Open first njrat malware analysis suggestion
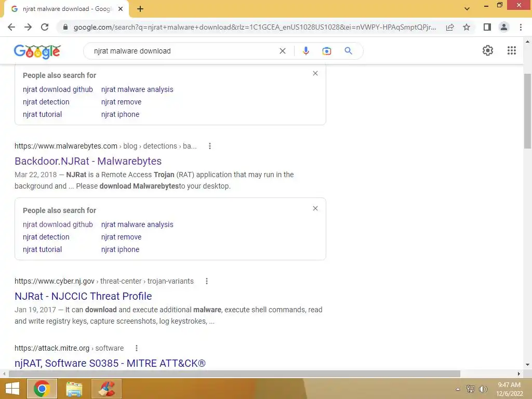 [137, 89]
